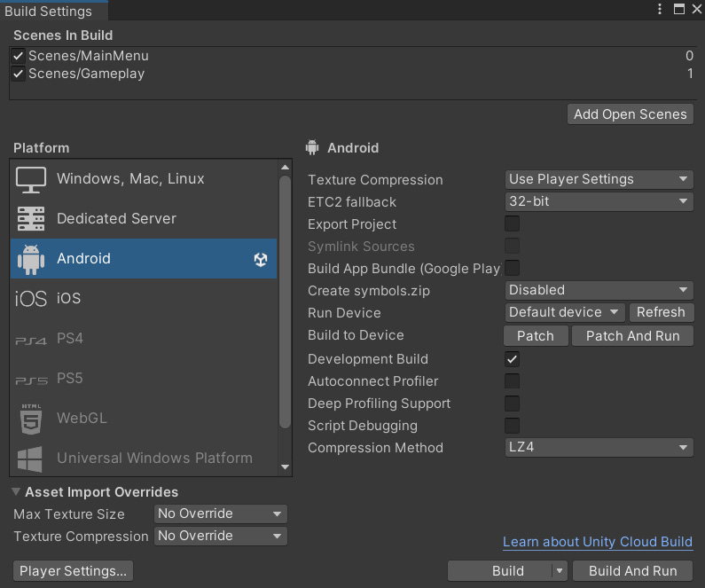Open the Build button's dropdown arrow
The width and height of the screenshot is (705, 588).
pyautogui.click(x=560, y=571)
